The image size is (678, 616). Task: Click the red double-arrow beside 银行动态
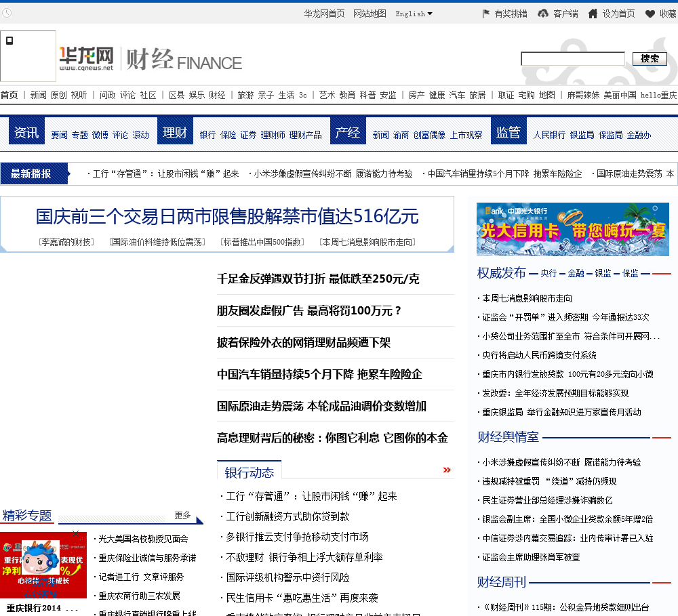click(x=447, y=470)
